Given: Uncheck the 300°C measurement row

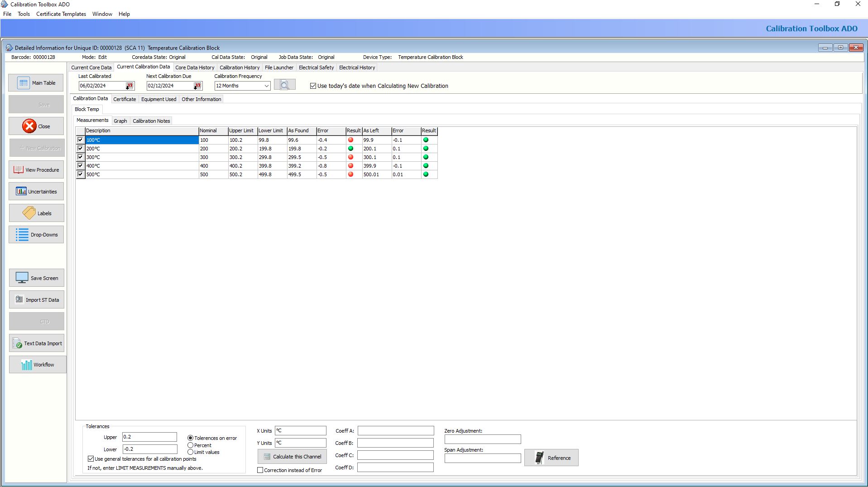Looking at the screenshot, I should click(x=80, y=157).
